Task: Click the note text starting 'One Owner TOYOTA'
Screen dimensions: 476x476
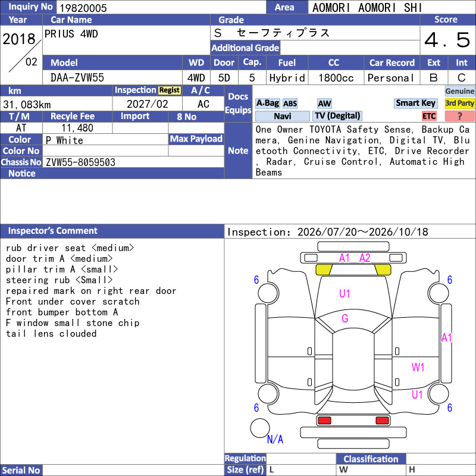Action: (362, 151)
